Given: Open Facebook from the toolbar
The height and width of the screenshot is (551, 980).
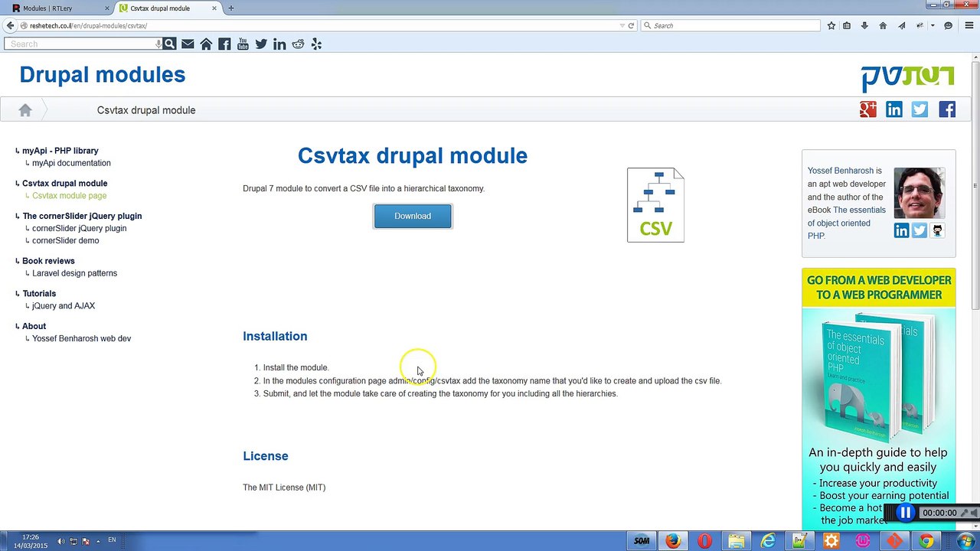Looking at the screenshot, I should [224, 44].
